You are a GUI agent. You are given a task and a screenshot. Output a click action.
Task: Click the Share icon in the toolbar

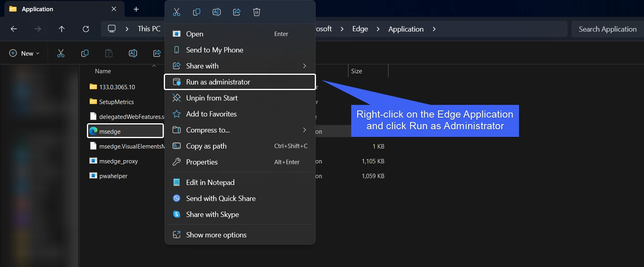(157, 53)
